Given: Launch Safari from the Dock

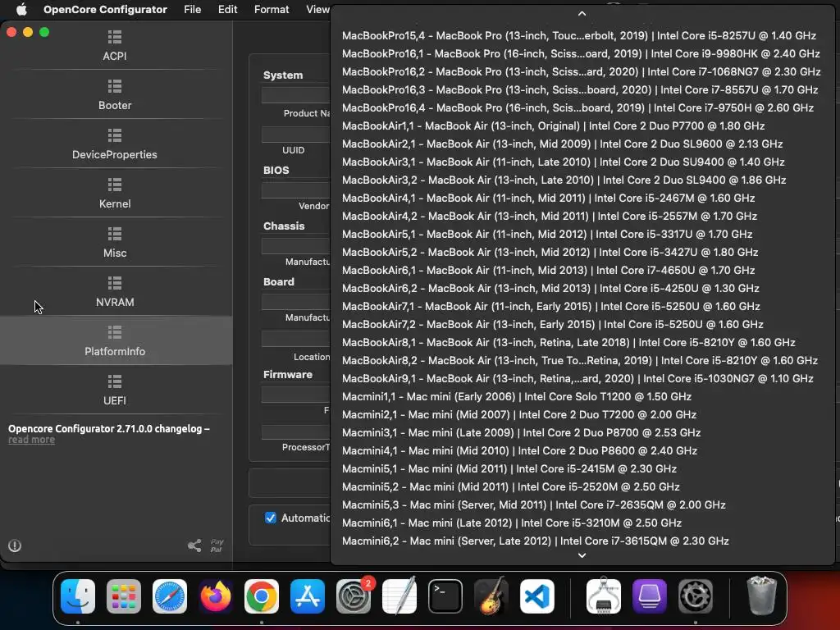Looking at the screenshot, I should pos(170,596).
